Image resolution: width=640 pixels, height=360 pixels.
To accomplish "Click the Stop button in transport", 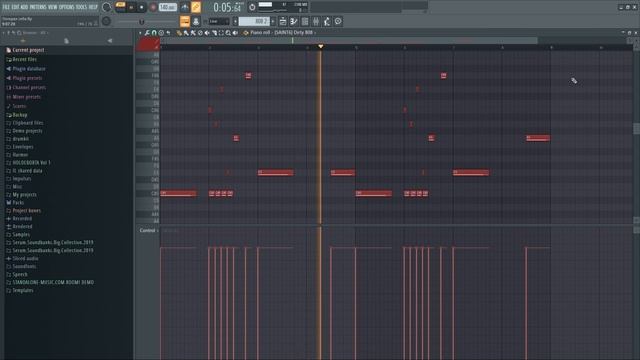I will (x=142, y=7).
